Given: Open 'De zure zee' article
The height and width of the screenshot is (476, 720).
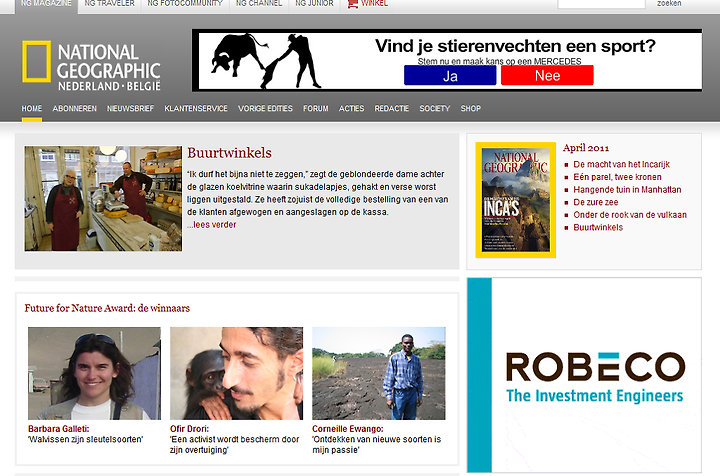Looking at the screenshot, I should click(x=596, y=202).
